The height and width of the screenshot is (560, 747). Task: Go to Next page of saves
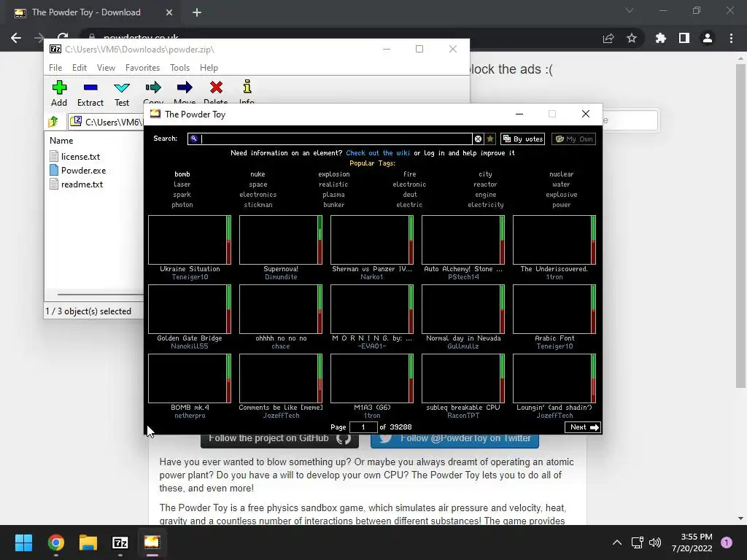click(x=582, y=427)
